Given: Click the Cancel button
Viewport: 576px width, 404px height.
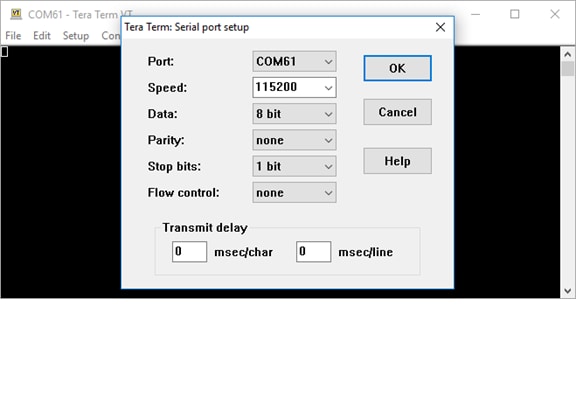Looking at the screenshot, I should point(397,112).
